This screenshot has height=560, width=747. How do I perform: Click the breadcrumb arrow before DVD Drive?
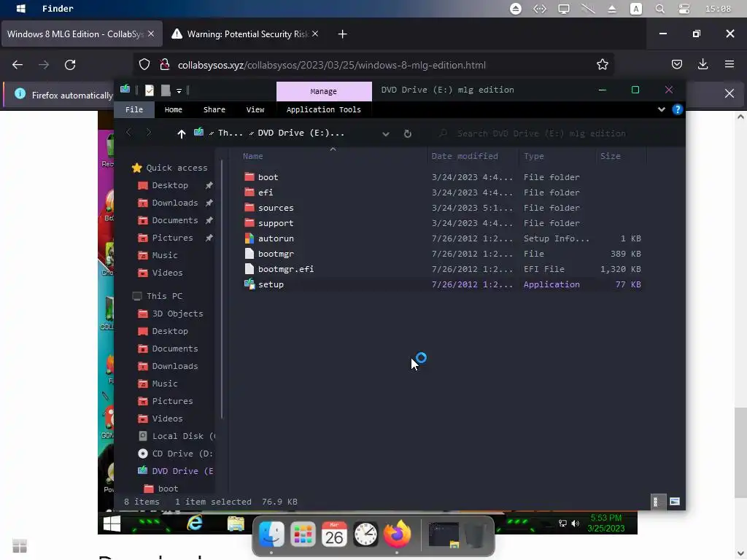(251, 133)
